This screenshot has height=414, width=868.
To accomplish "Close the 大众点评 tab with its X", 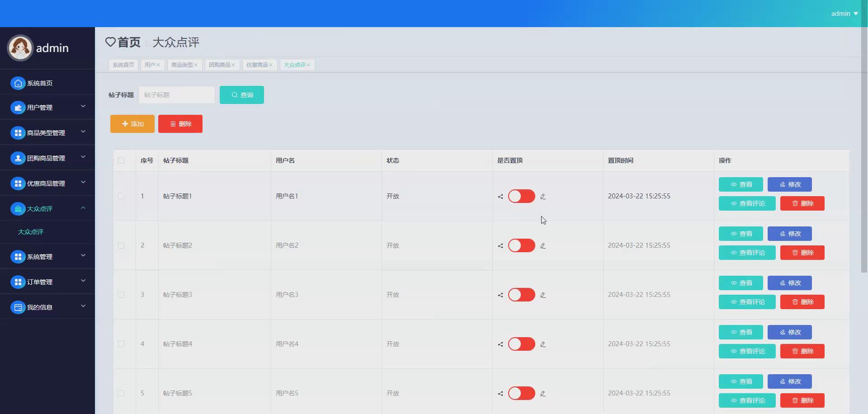I will pyautogui.click(x=308, y=65).
